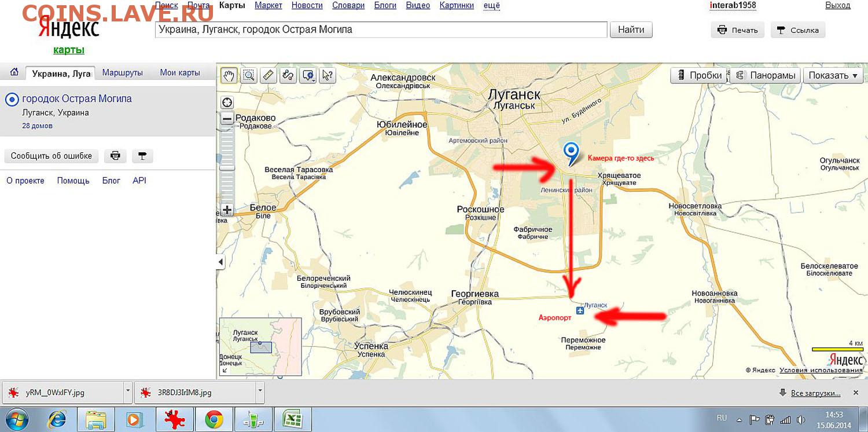Select the городок Острая Могила result radio

click(x=12, y=100)
